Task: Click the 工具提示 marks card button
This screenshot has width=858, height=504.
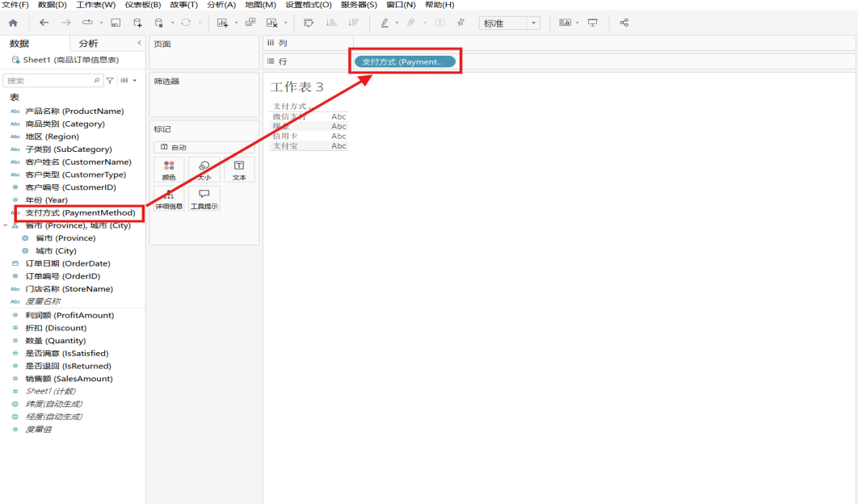Action: tap(204, 199)
